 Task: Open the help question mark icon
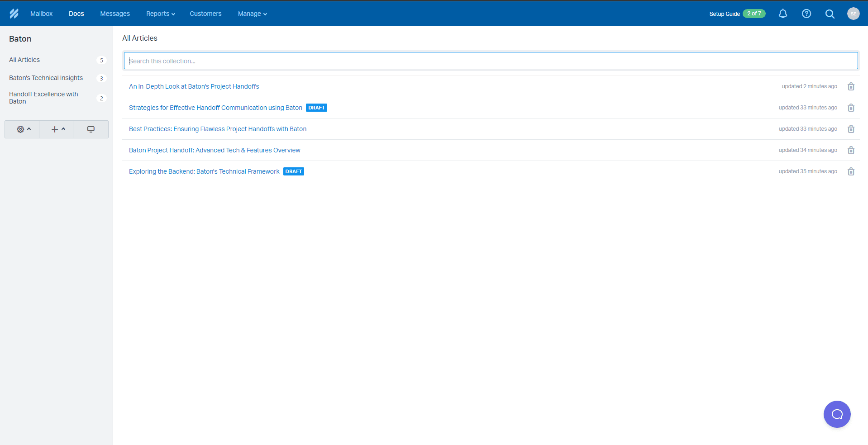pyautogui.click(x=806, y=14)
